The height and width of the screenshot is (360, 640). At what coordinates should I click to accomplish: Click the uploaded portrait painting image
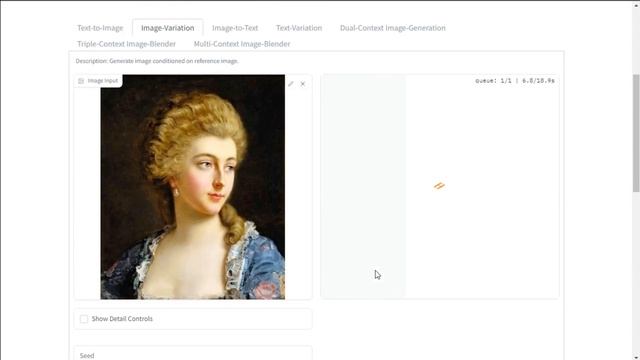coord(193,187)
